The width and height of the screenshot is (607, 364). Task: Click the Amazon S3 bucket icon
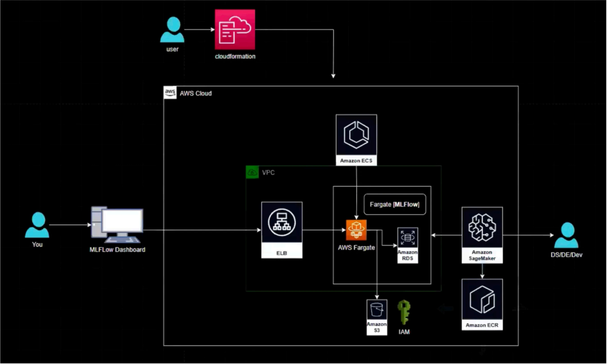(377, 310)
